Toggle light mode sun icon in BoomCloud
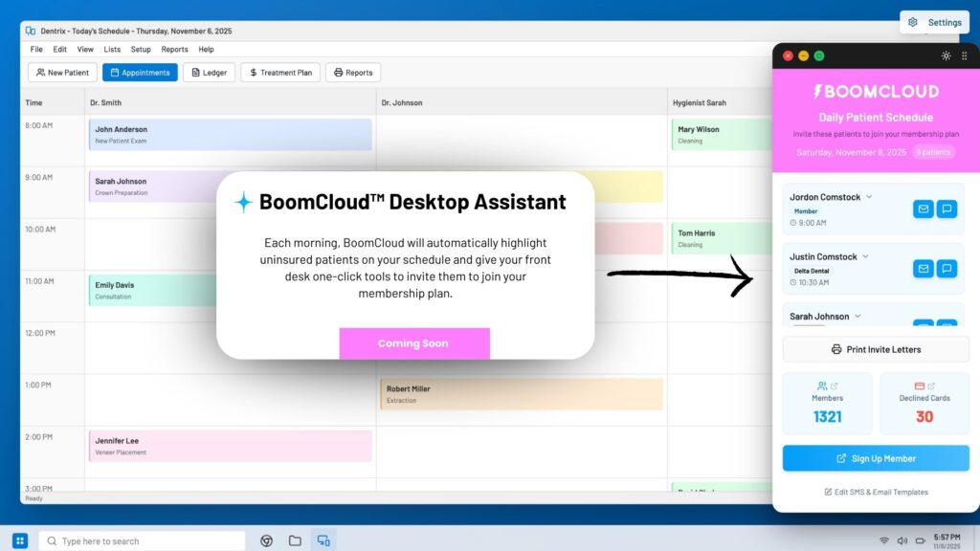 click(x=947, y=55)
